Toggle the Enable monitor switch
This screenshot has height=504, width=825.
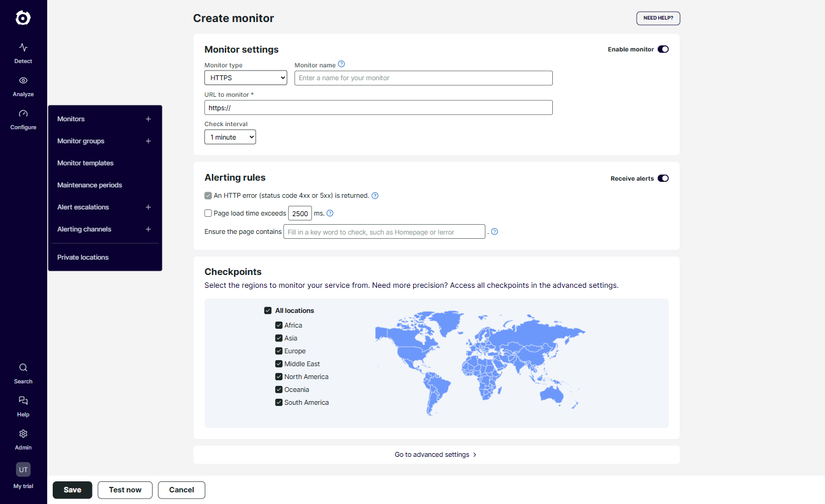point(663,49)
